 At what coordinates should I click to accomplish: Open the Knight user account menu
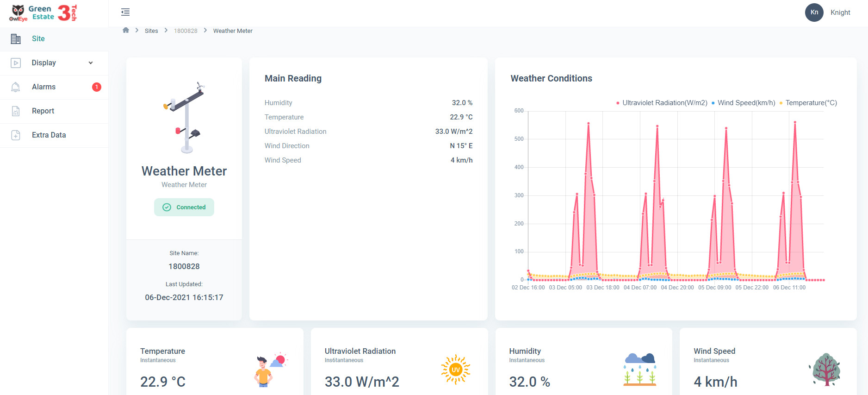coord(840,13)
